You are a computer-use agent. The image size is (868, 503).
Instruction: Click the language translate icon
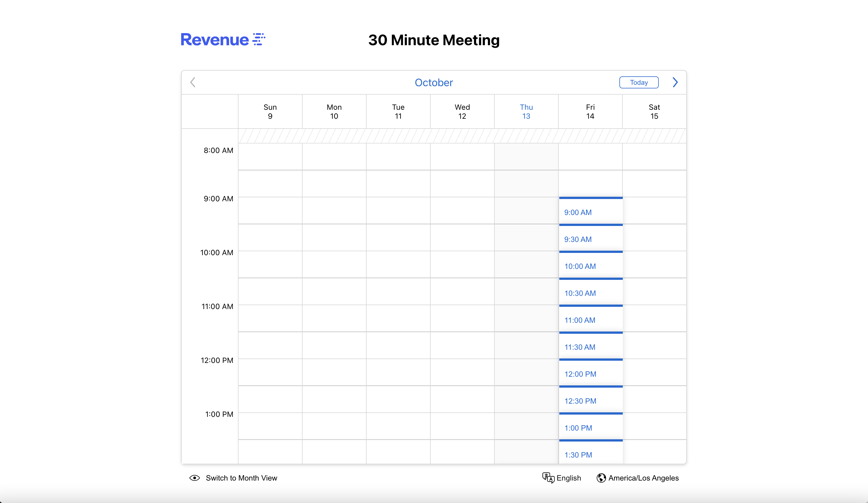(x=548, y=478)
